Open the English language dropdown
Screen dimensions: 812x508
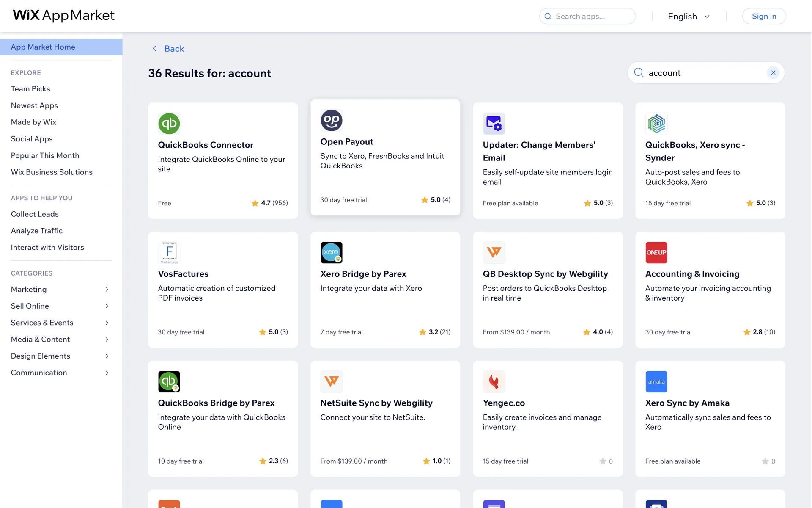[689, 17]
